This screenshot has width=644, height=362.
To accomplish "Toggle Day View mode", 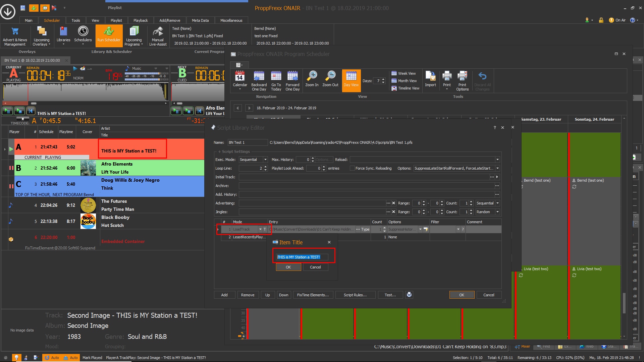I will (x=351, y=80).
